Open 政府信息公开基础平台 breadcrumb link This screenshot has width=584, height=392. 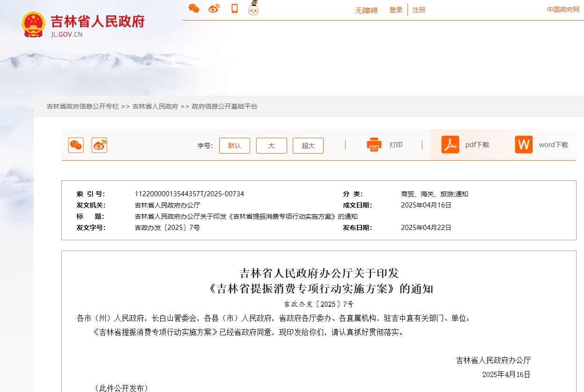(x=225, y=106)
